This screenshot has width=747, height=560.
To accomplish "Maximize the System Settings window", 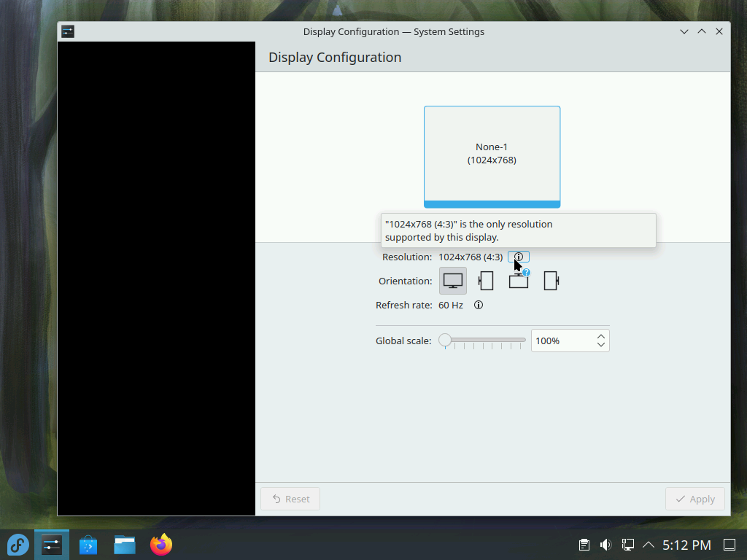I will tap(702, 31).
